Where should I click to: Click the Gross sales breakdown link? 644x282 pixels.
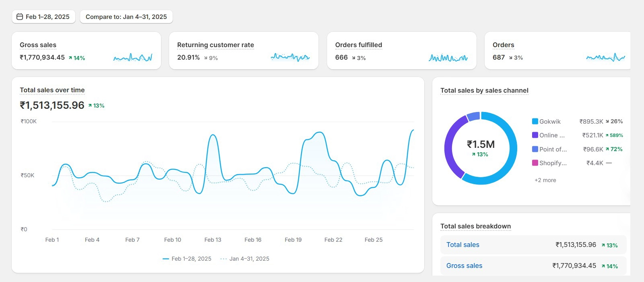(x=464, y=266)
